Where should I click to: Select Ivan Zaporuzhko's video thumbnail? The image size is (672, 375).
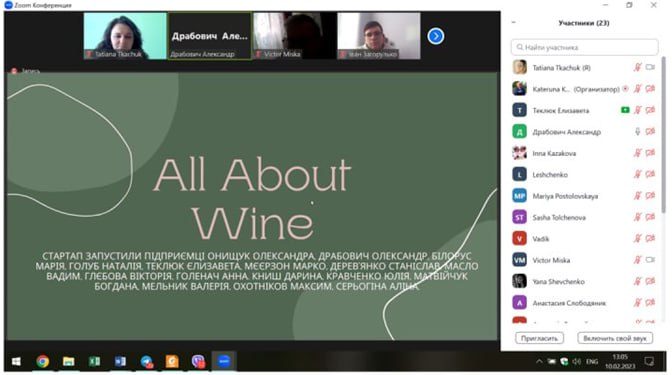click(x=379, y=36)
